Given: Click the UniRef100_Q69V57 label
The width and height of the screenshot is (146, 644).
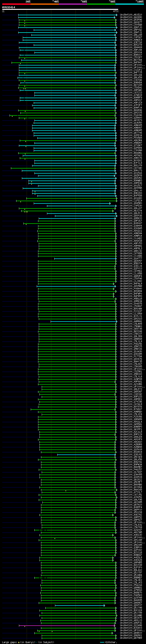Looking at the screenshot, I should 131,261.
